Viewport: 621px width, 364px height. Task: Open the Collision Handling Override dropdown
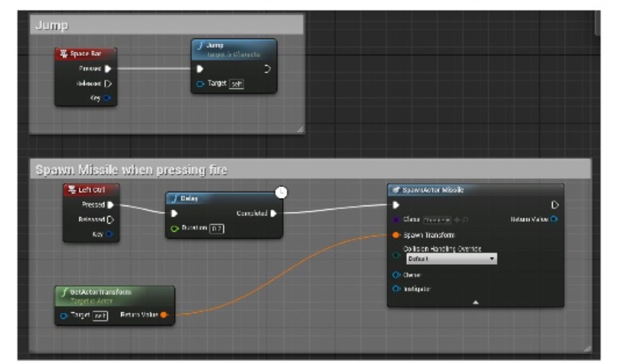click(451, 259)
